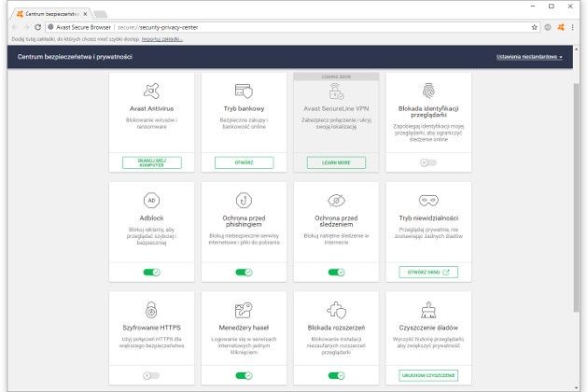
Task: Click the address bar URL field
Action: pyautogui.click(x=292, y=27)
